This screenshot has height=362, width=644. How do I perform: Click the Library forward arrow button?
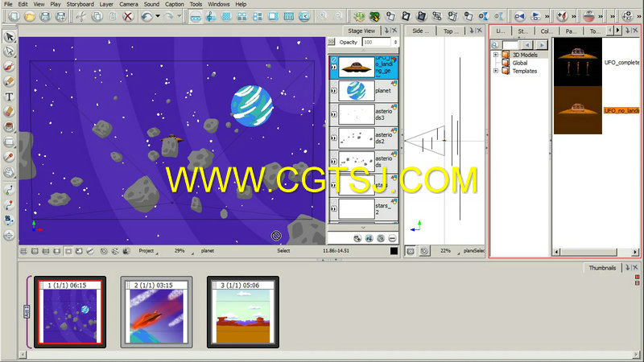pyautogui.click(x=542, y=45)
